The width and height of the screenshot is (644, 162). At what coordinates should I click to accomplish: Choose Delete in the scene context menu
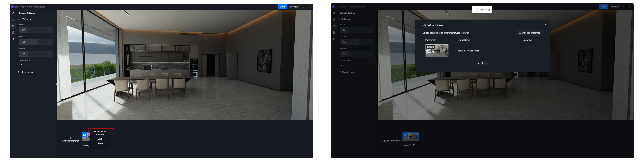100,143
